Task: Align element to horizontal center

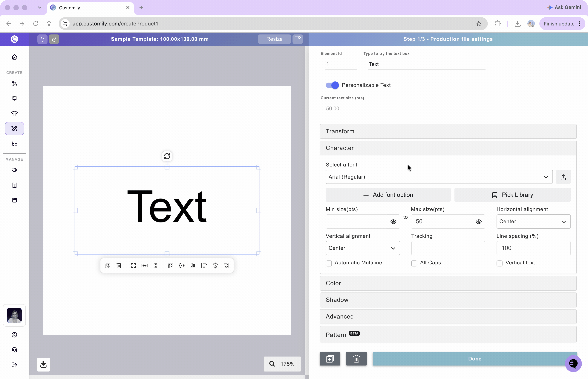Action: (215, 266)
